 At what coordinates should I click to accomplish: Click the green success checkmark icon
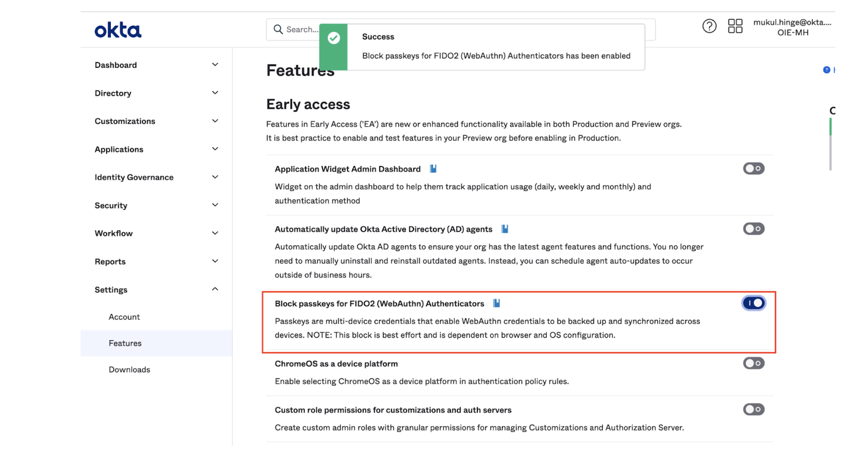coord(333,38)
